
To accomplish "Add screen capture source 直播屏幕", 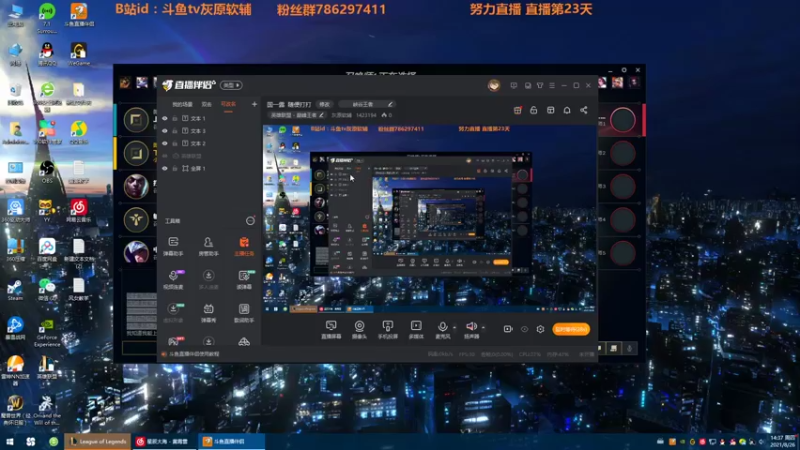I will click(331, 330).
